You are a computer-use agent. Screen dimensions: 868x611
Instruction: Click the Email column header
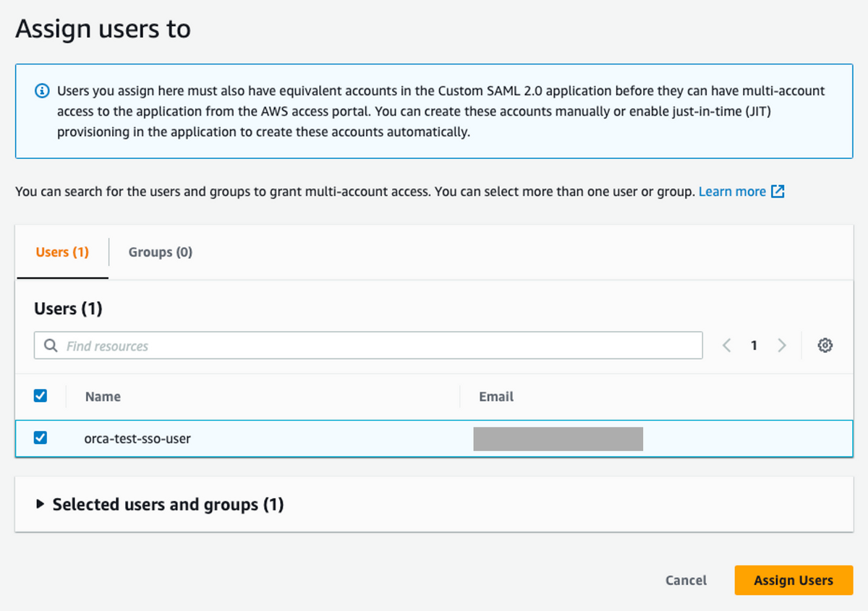click(x=496, y=396)
